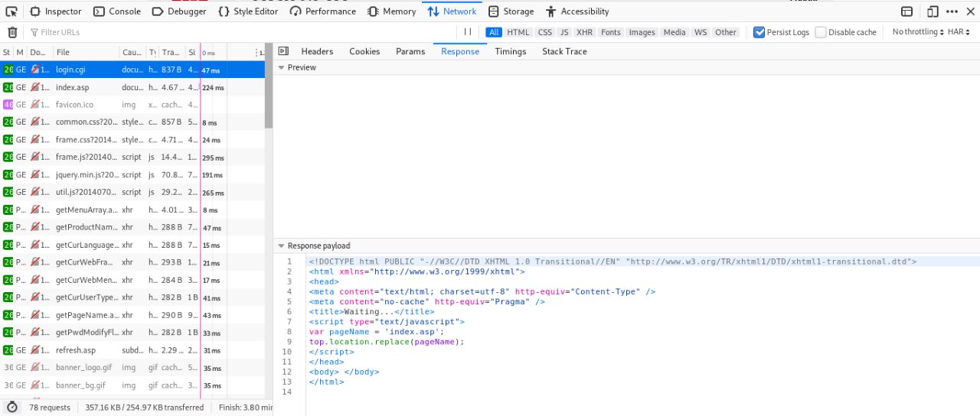Viewport: 980px width, 416px height.
Task: Open the Performance tab
Action: (323, 11)
